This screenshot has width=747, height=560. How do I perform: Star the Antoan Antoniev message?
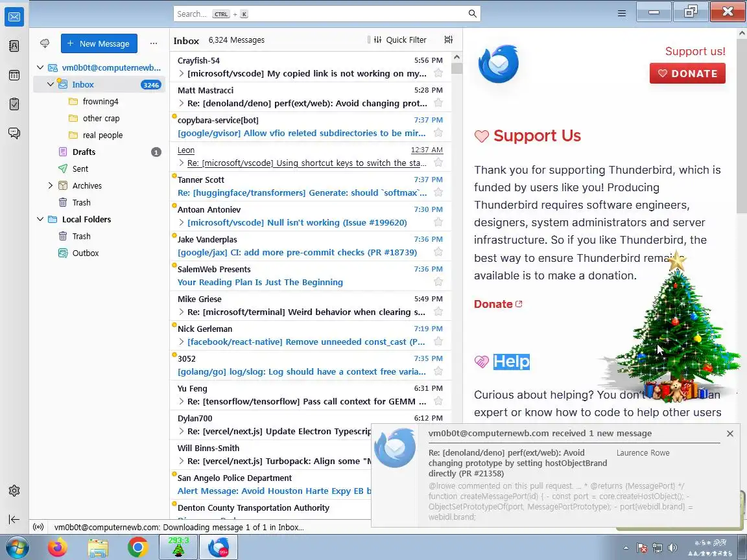click(438, 222)
